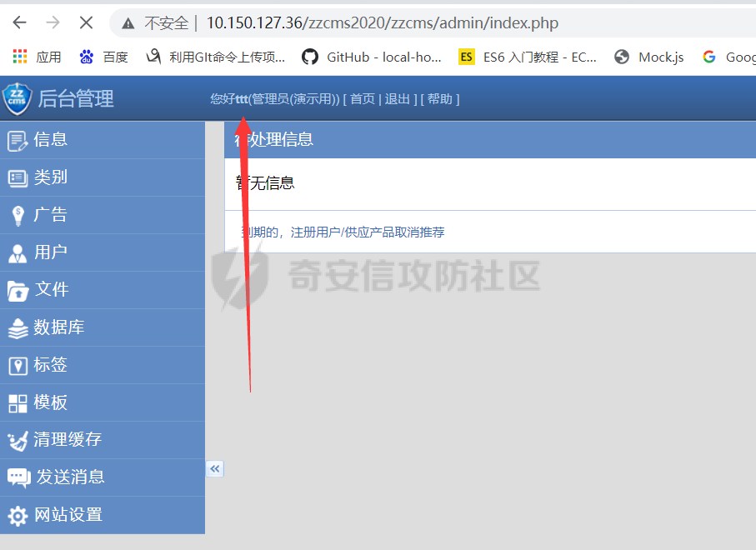Click the 类别 category icon
Image resolution: width=756 pixels, height=550 pixels.
(18, 177)
